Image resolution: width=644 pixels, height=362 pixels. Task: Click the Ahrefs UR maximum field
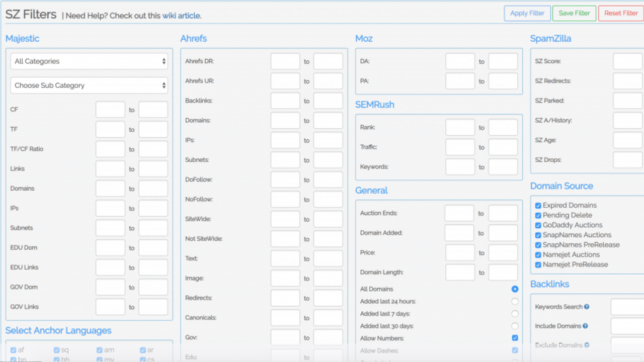pos(328,81)
